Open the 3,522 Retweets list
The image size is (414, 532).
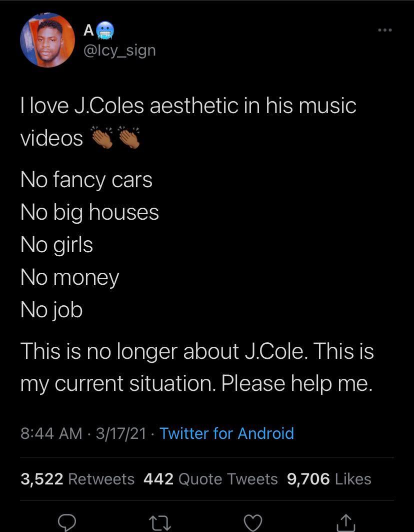click(x=77, y=479)
